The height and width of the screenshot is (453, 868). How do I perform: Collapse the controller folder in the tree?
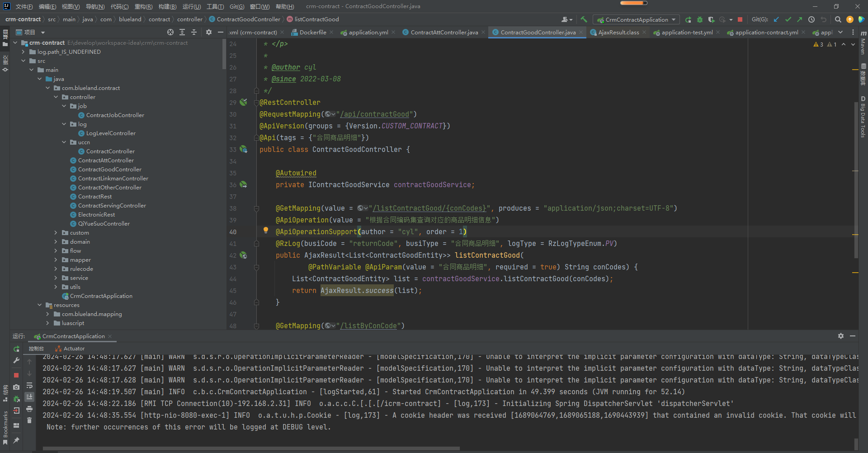56,97
